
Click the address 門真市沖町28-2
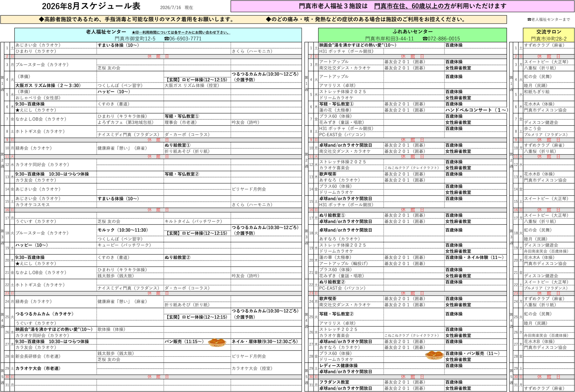pos(548,39)
